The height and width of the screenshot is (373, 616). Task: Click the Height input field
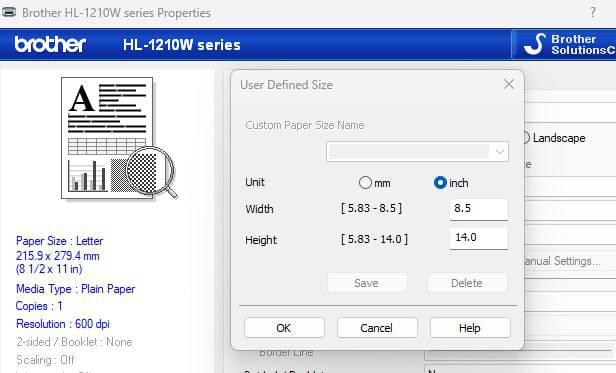tap(478, 238)
